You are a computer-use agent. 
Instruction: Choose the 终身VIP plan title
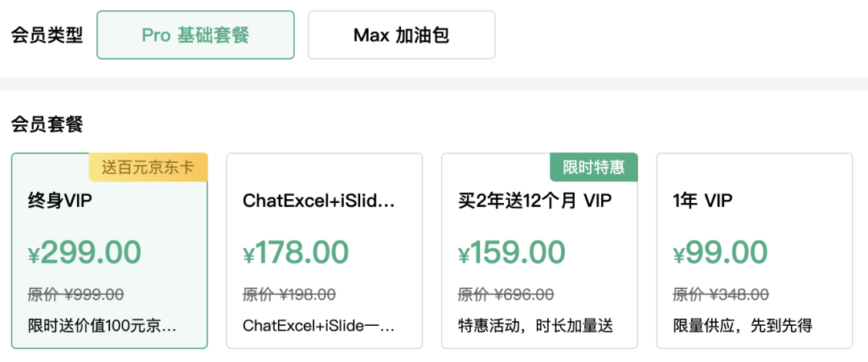coord(59,201)
